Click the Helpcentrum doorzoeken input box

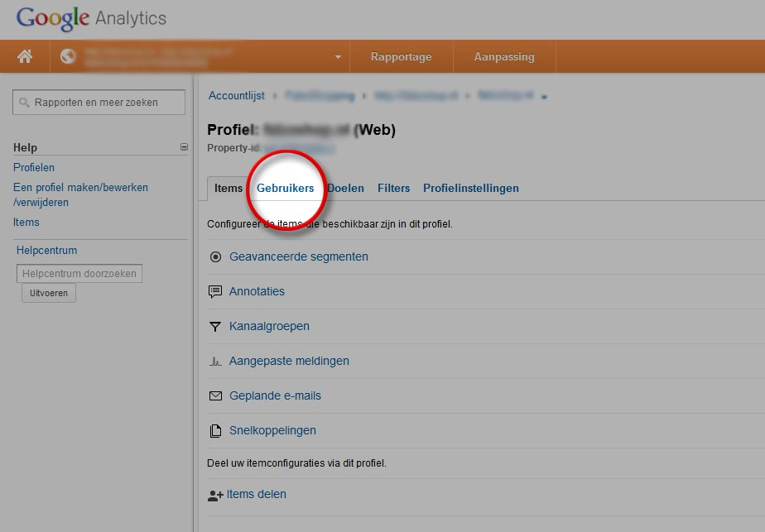point(79,273)
